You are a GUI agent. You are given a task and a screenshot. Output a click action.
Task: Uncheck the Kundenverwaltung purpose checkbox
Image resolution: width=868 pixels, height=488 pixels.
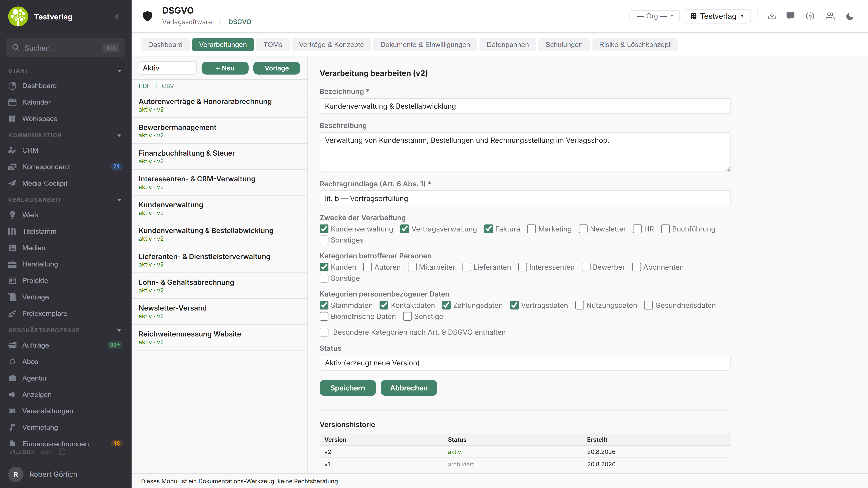click(324, 229)
